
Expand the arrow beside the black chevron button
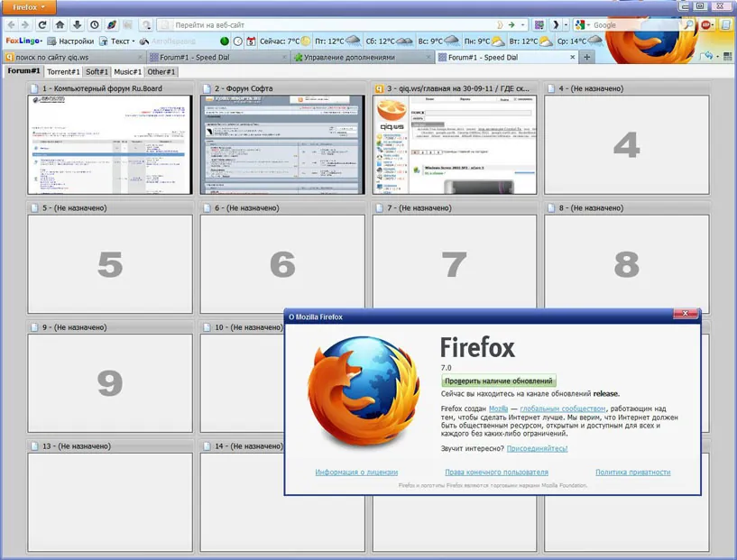566,25
